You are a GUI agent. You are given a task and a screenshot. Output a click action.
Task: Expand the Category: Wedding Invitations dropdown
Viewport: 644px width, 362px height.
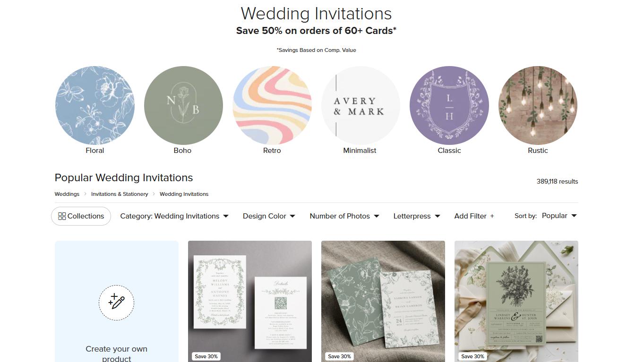point(174,216)
